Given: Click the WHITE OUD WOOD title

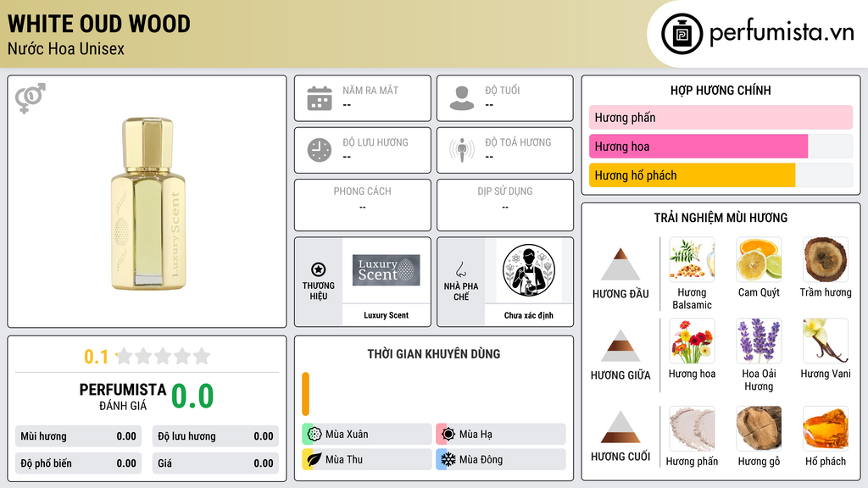Looking at the screenshot, I should coord(99,24).
